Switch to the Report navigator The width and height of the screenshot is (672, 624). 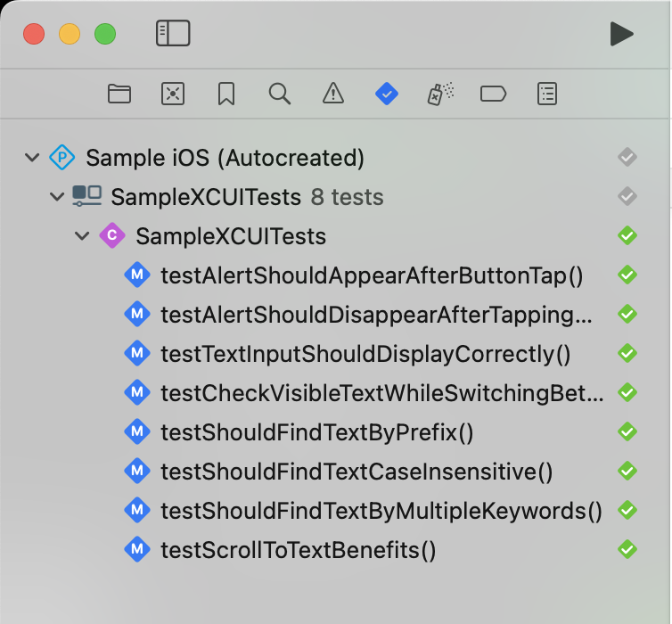(547, 94)
